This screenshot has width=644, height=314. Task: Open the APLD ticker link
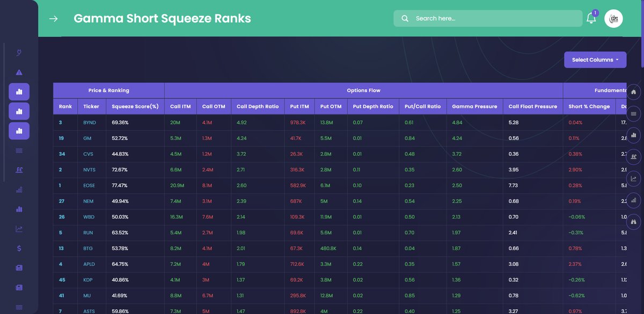pyautogui.click(x=90, y=264)
